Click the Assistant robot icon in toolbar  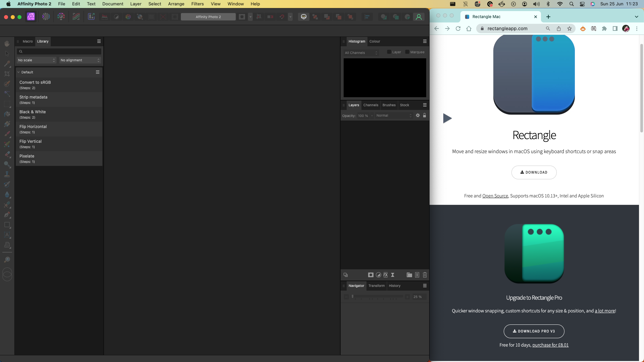pos(304,17)
